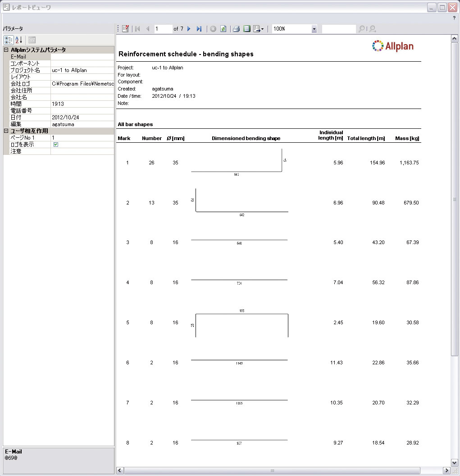
Task: Refresh the report
Action: [x=223, y=29]
